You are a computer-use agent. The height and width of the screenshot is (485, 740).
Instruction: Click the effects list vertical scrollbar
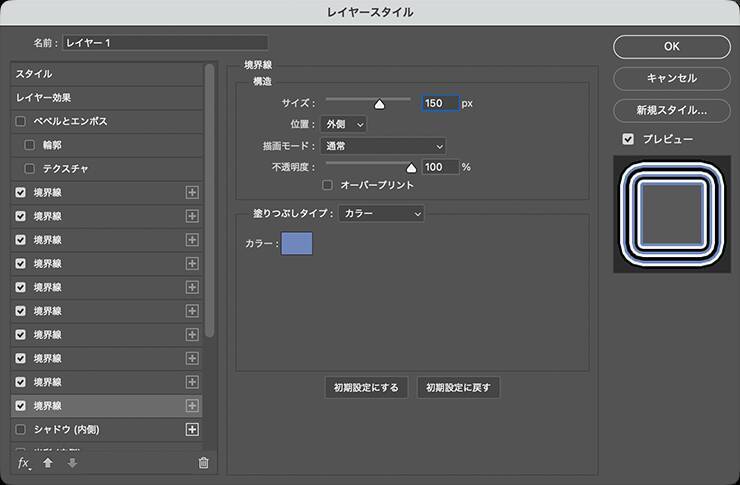(x=210, y=201)
